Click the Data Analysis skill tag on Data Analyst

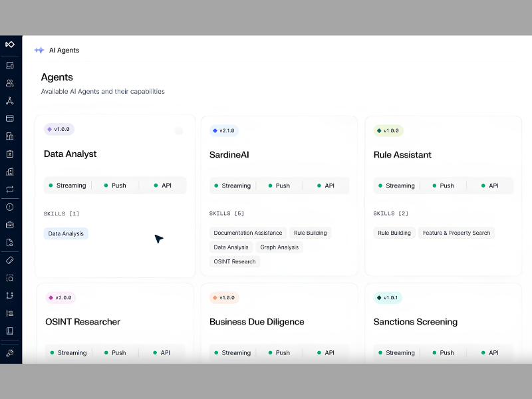click(66, 233)
